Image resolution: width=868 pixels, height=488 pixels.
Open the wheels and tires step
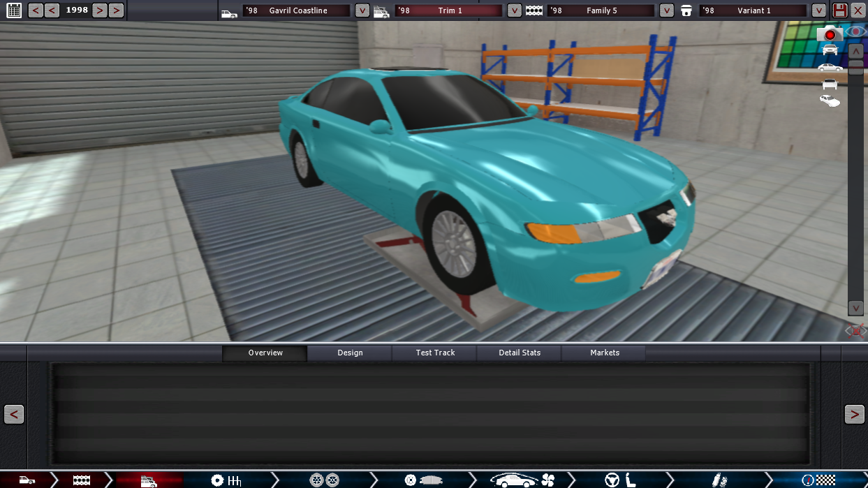point(325,480)
